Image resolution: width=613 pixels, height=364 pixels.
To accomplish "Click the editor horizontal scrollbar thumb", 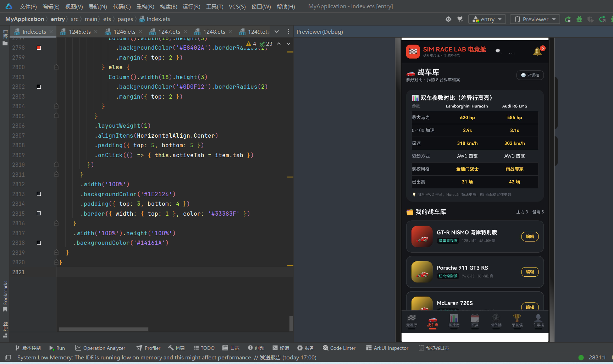I will (104, 329).
